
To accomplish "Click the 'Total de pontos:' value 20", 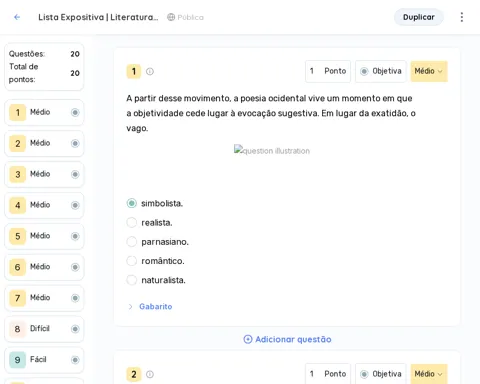I will click(75, 73).
